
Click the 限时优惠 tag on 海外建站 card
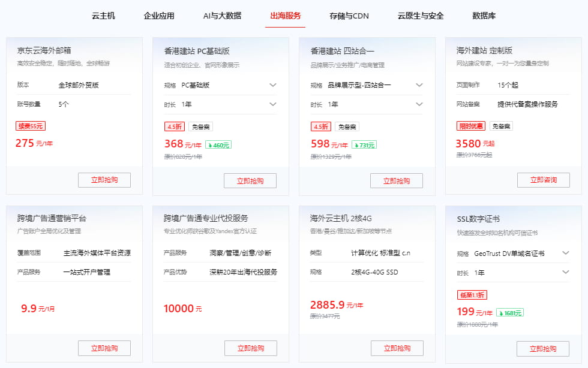(x=470, y=126)
